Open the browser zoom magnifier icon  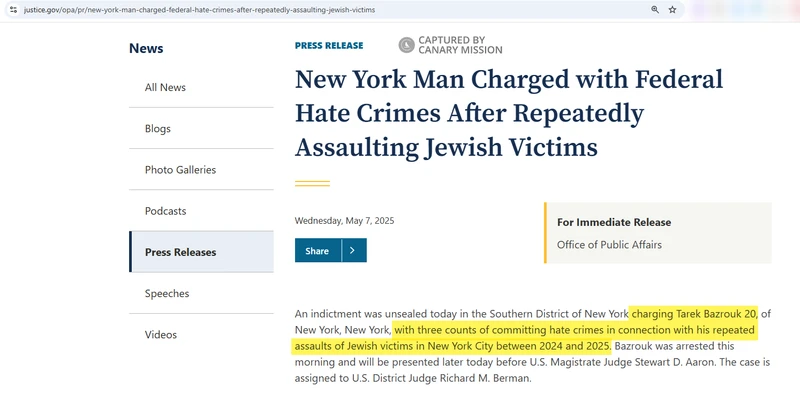(655, 10)
